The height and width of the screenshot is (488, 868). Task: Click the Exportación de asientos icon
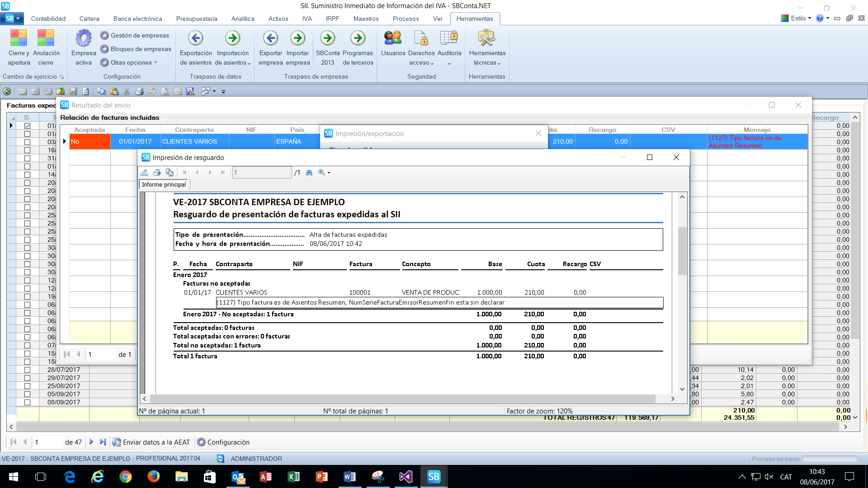click(196, 38)
